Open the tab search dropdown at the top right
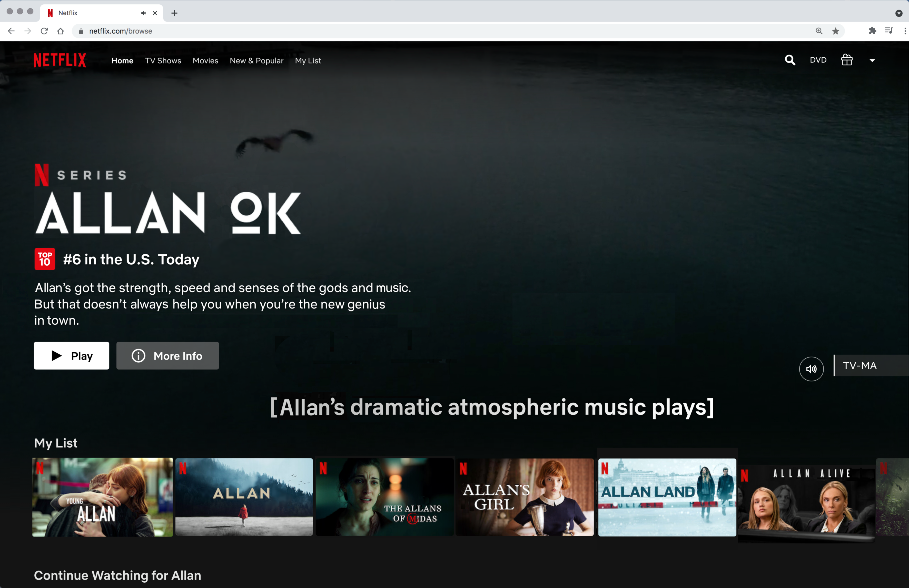Viewport: 909px width, 588px height. tap(899, 13)
